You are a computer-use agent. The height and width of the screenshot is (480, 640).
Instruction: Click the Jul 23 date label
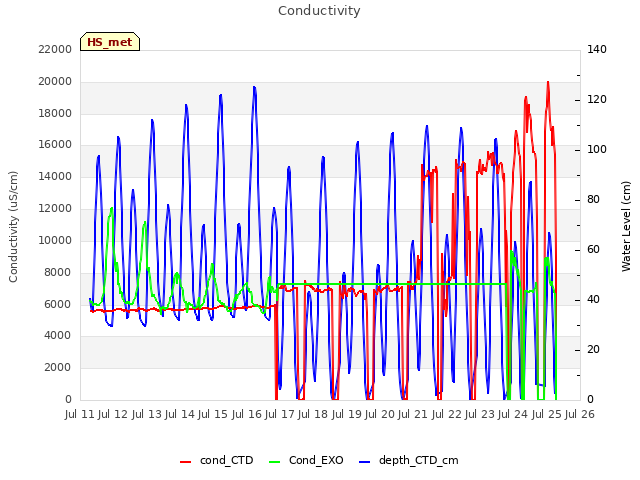coord(480,415)
